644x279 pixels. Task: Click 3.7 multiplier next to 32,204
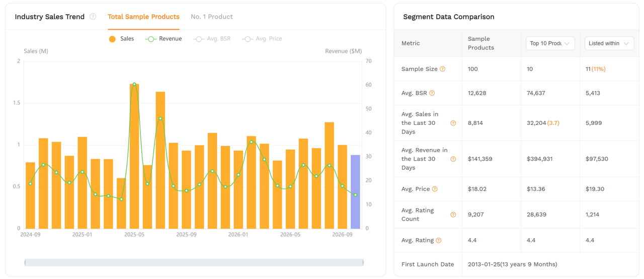tap(553, 123)
